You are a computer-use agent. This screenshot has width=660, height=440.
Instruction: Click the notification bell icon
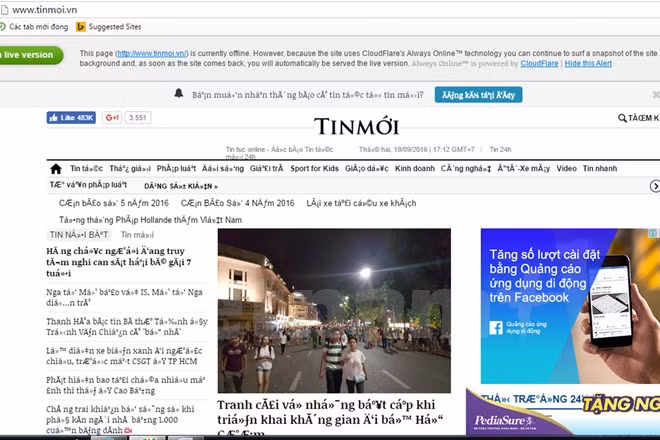179,93
